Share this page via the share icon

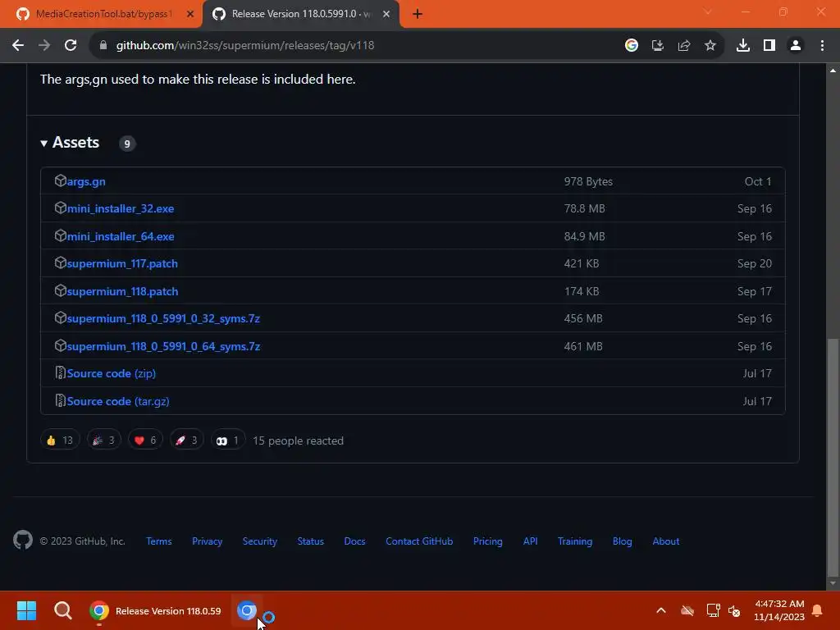[x=684, y=46]
